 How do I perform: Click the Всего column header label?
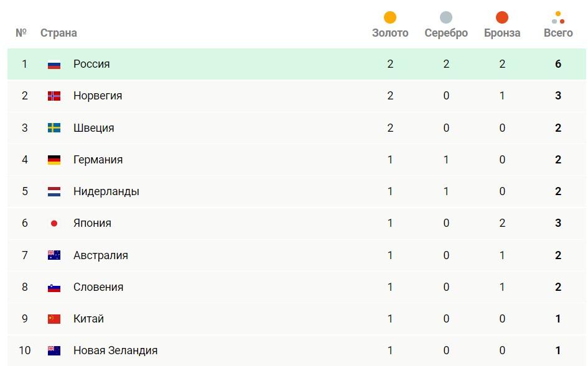click(x=558, y=33)
